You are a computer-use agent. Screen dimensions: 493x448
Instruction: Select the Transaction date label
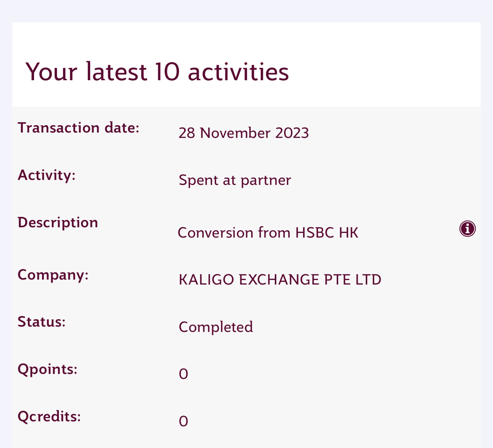79,128
